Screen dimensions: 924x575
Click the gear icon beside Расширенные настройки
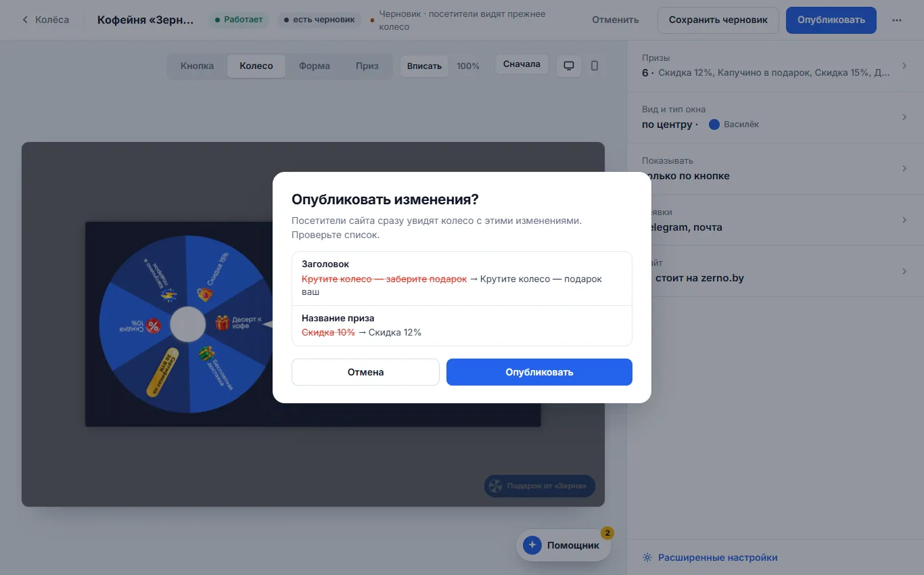pyautogui.click(x=647, y=558)
